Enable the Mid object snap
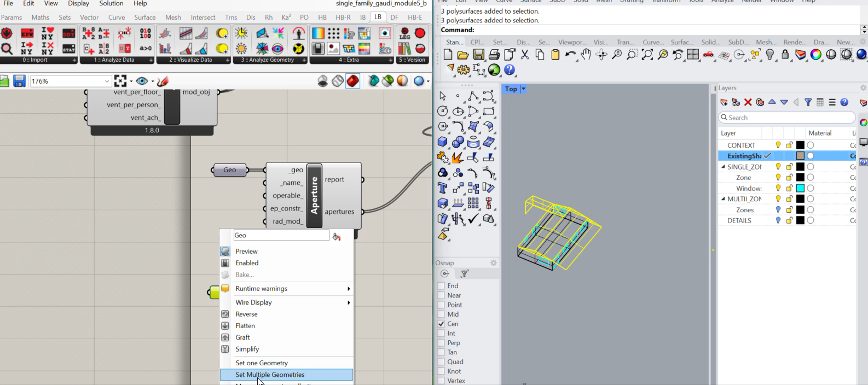This screenshot has width=868, height=385. (441, 314)
